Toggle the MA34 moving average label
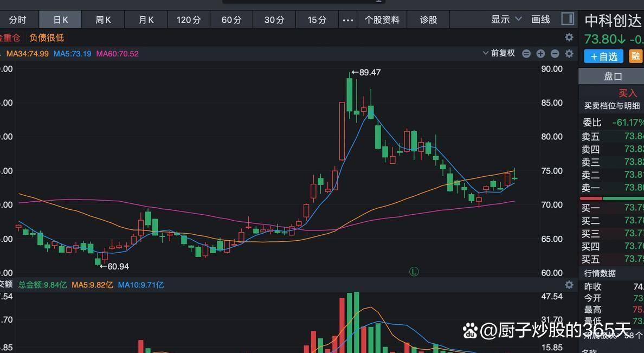The width and height of the screenshot is (644, 353). [27, 54]
